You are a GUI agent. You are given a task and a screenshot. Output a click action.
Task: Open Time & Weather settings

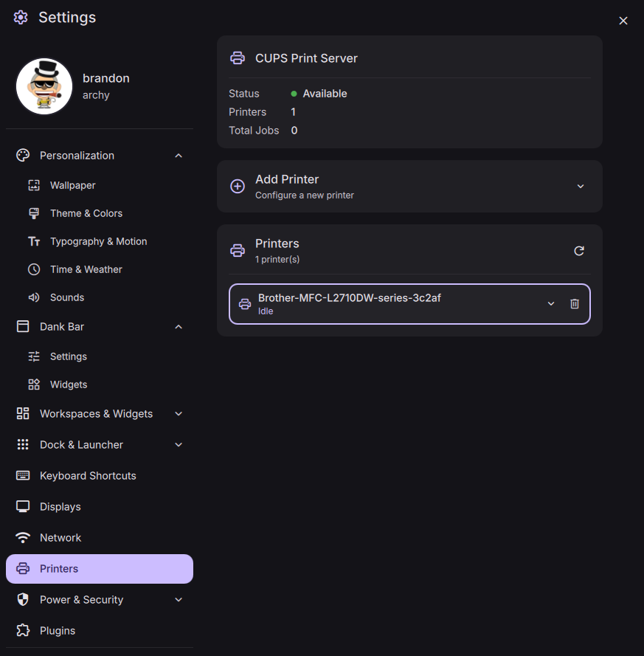pyautogui.click(x=86, y=269)
